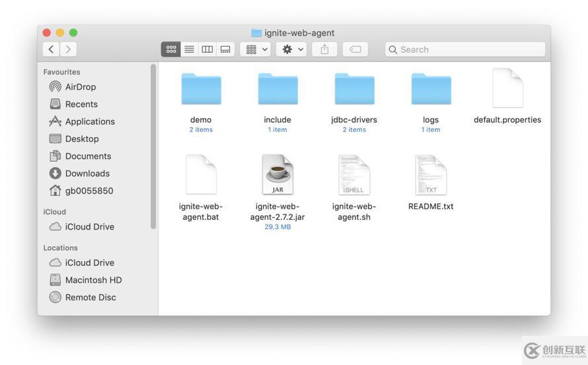Select the default.properties file
This screenshot has width=588, height=365.
pyautogui.click(x=507, y=88)
